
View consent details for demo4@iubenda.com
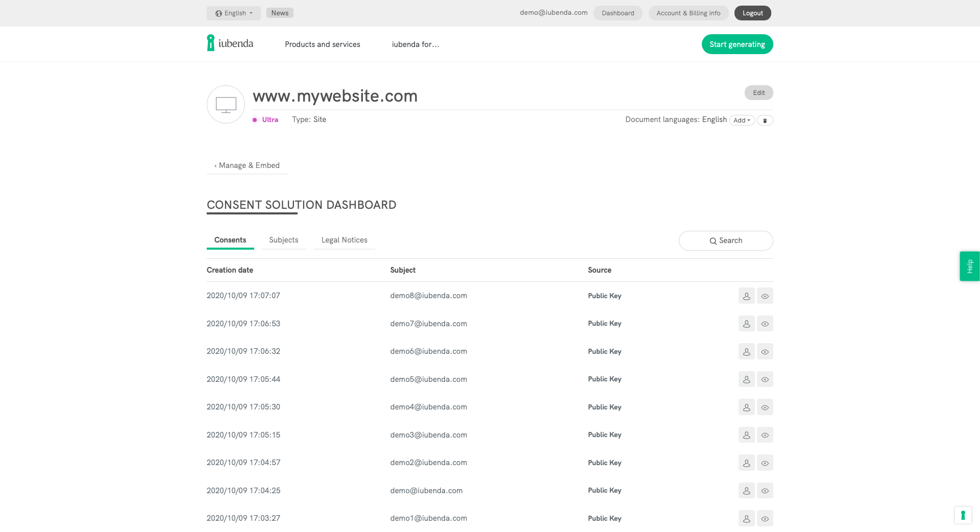point(765,407)
